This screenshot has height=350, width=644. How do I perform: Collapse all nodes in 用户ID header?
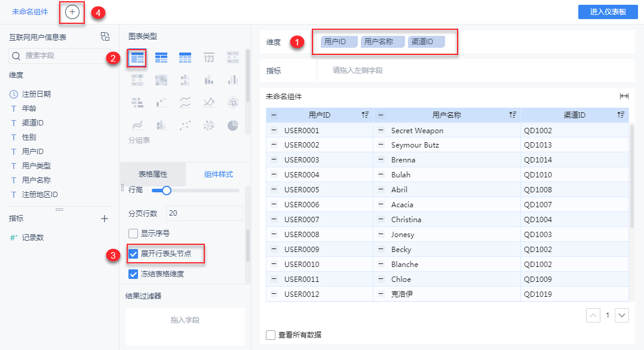click(274, 115)
